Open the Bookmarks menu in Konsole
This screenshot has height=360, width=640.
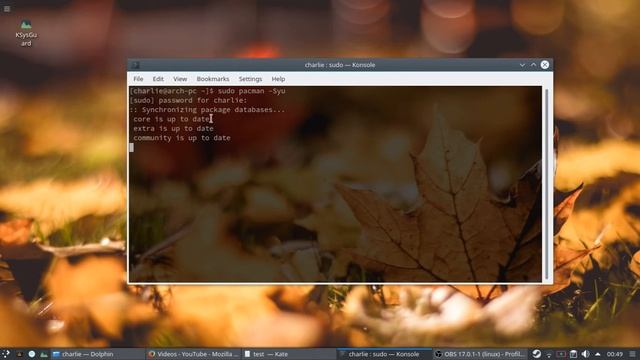pos(213,79)
